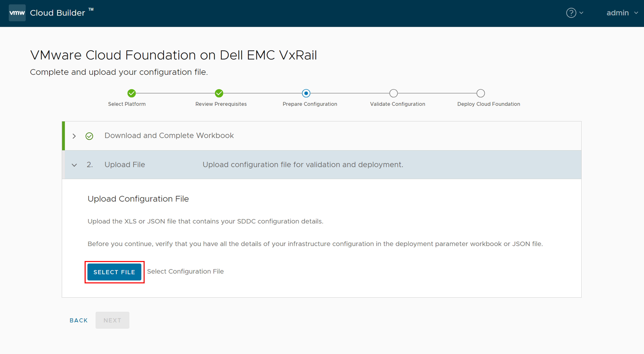The image size is (644, 354).
Task: Click 'Download and Complete Workbook' title
Action: pos(169,136)
